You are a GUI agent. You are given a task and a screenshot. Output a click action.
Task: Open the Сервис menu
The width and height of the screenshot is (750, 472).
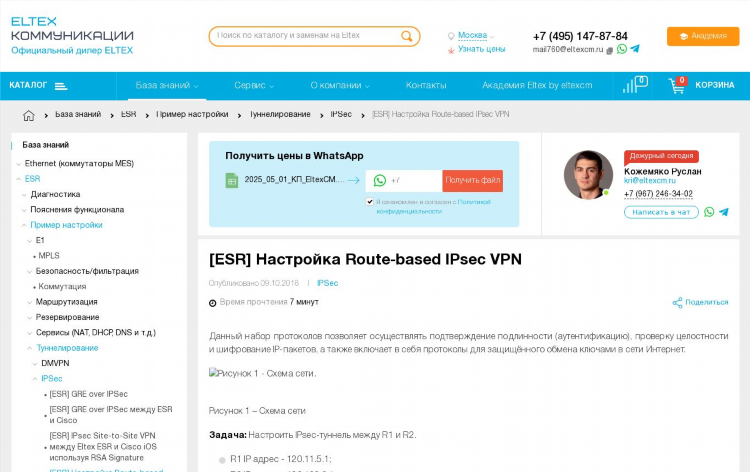(x=254, y=86)
